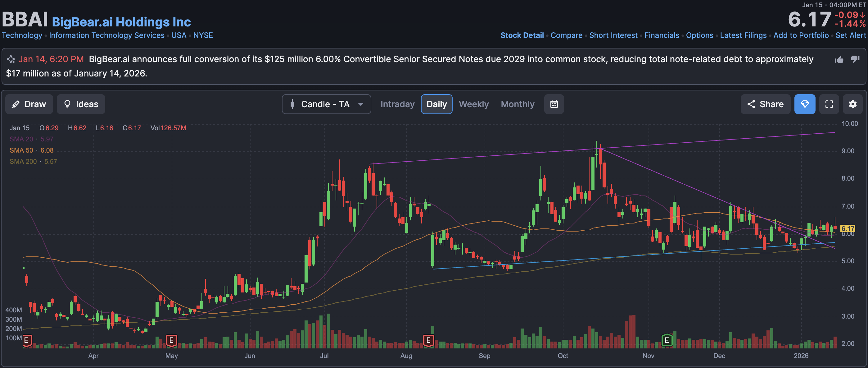Open the calendar date range picker

click(554, 104)
